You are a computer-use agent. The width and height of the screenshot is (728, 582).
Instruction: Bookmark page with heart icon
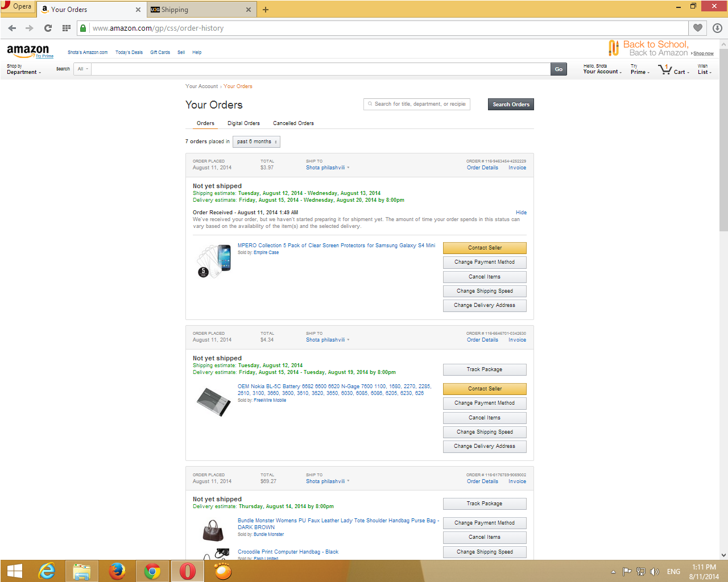coord(698,28)
